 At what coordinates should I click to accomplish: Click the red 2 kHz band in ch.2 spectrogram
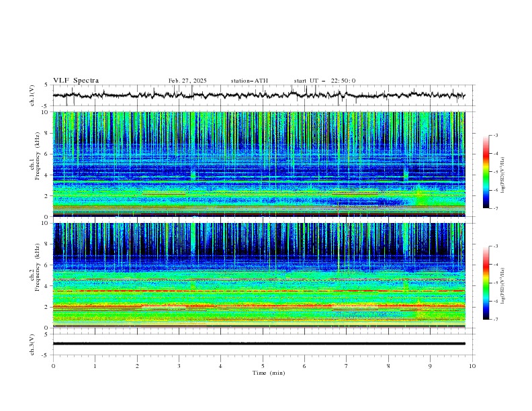click(x=259, y=306)
